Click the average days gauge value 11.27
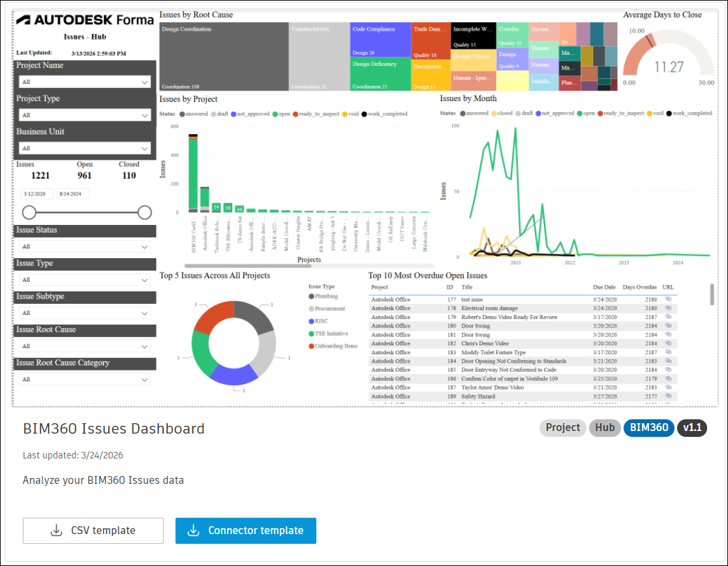 669,67
